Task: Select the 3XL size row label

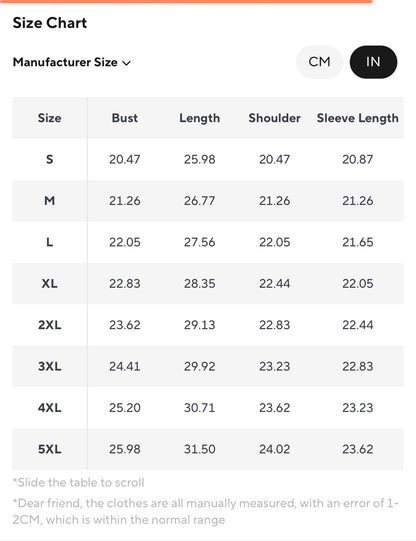Action: pyautogui.click(x=50, y=366)
